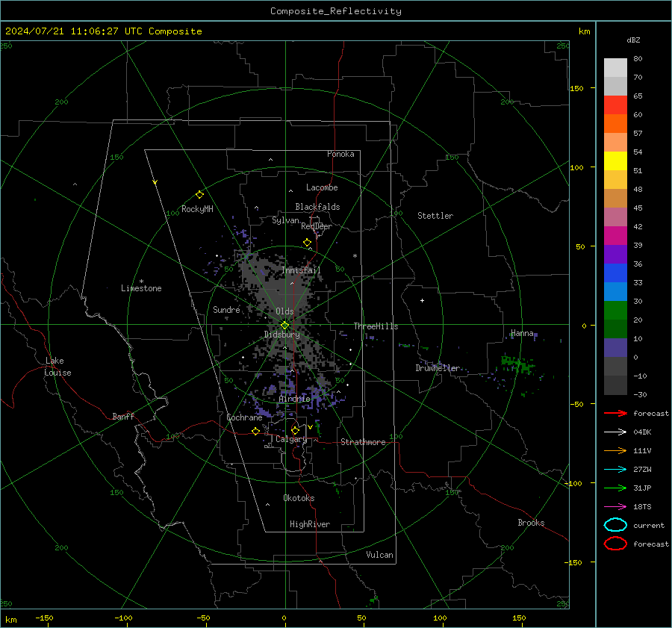Viewport: 672px width, 628px height.
Task: Click the Innisfail city label
Action: 301,270
